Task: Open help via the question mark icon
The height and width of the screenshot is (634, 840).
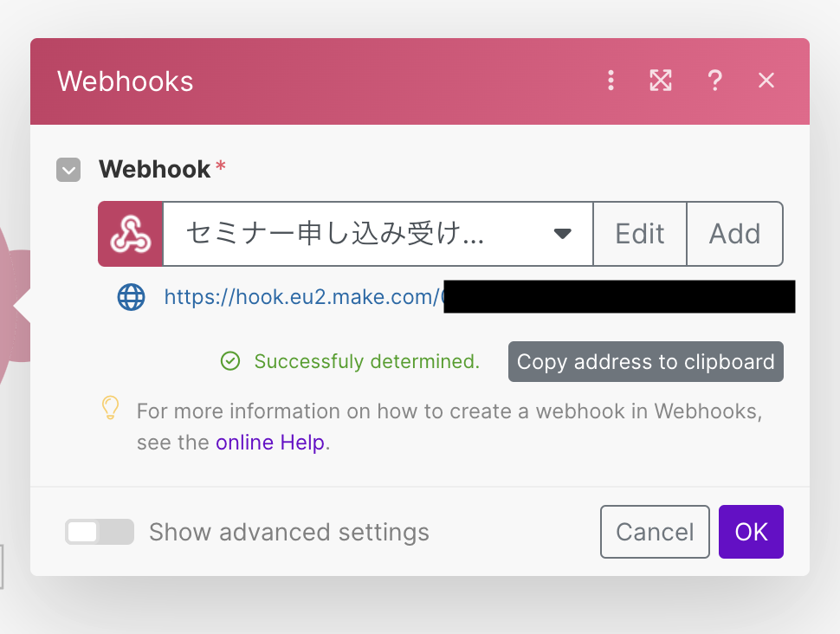Action: point(714,81)
